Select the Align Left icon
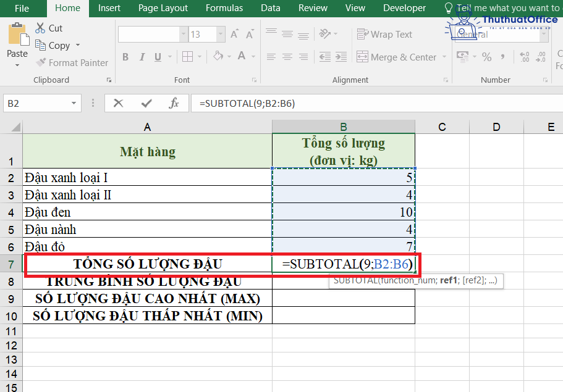563x392 pixels. point(271,57)
